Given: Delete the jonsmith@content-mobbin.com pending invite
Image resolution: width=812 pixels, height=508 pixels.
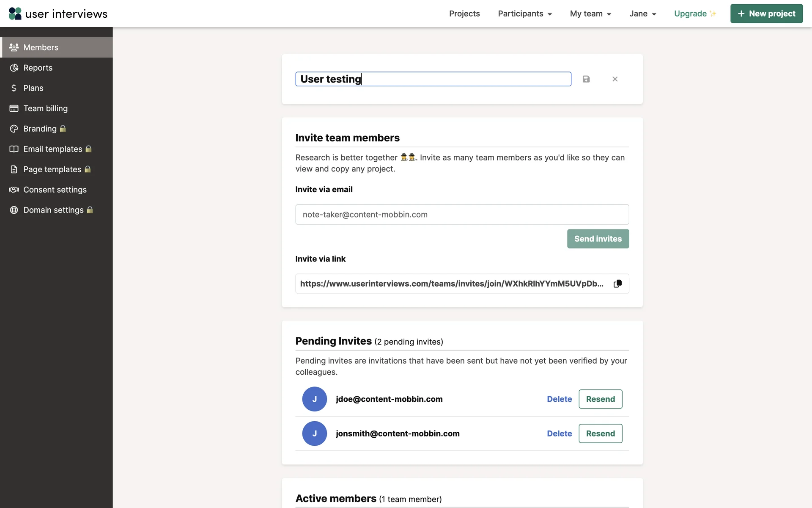Looking at the screenshot, I should [559, 433].
